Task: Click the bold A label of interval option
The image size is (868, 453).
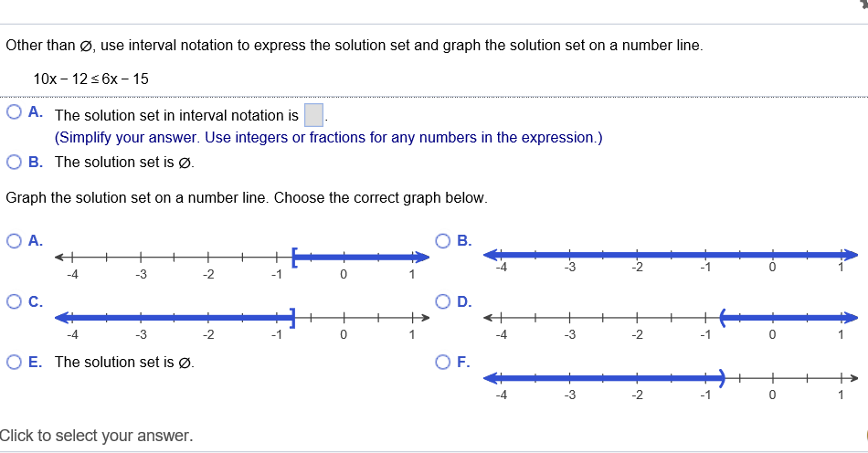Action: point(36,112)
